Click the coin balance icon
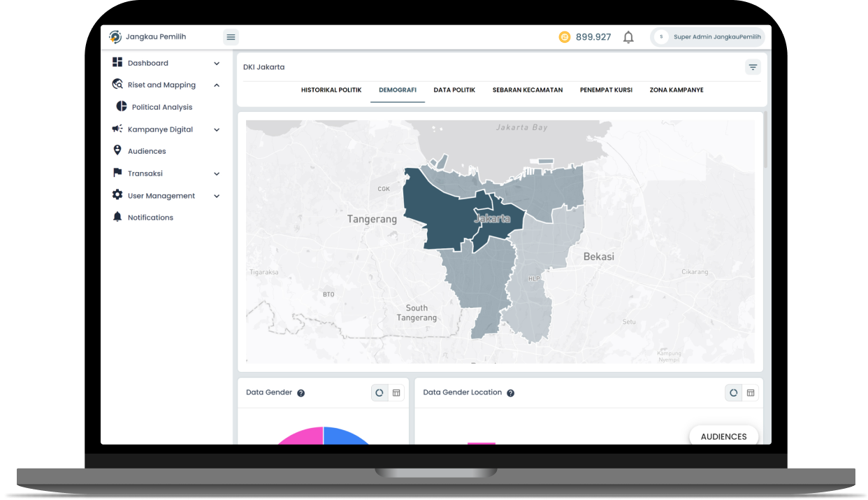The height and width of the screenshot is (500, 868). point(565,37)
